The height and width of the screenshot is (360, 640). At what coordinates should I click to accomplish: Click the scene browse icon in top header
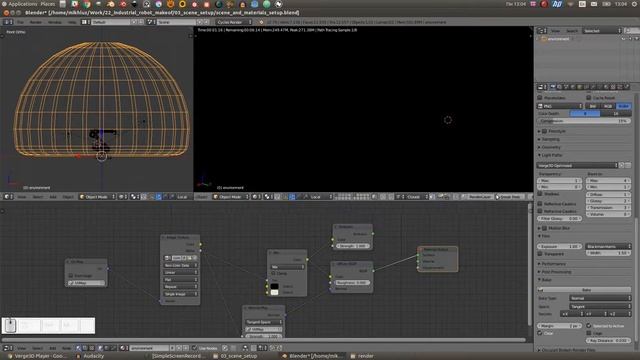(151, 22)
